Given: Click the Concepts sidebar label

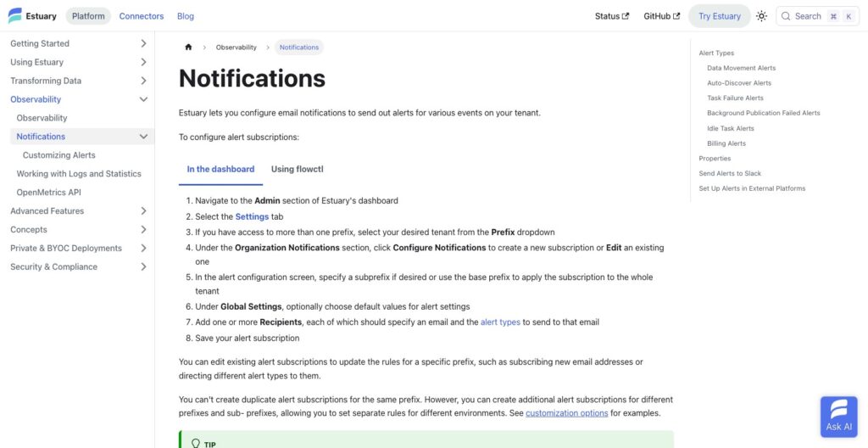Looking at the screenshot, I should 29,230.
